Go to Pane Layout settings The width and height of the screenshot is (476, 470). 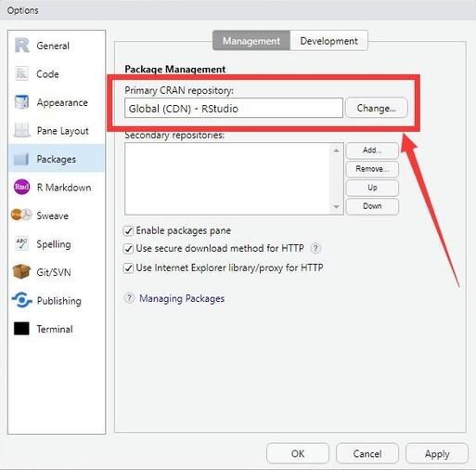pyautogui.click(x=63, y=131)
